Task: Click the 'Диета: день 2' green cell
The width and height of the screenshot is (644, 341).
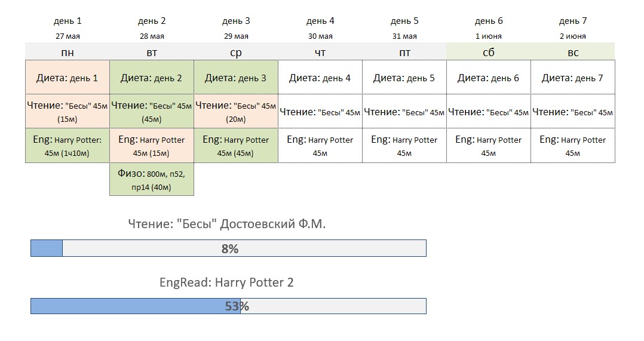Action: pyautogui.click(x=152, y=78)
